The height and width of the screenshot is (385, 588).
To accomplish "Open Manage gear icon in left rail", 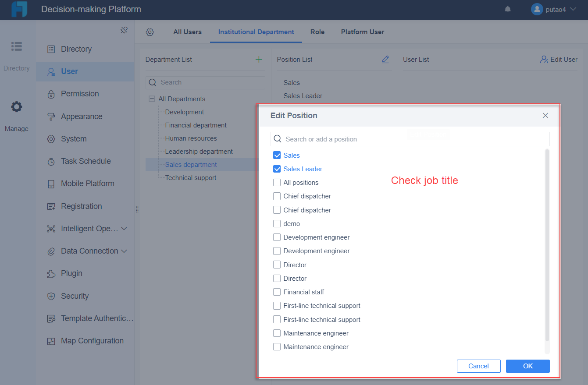I will 17,106.
